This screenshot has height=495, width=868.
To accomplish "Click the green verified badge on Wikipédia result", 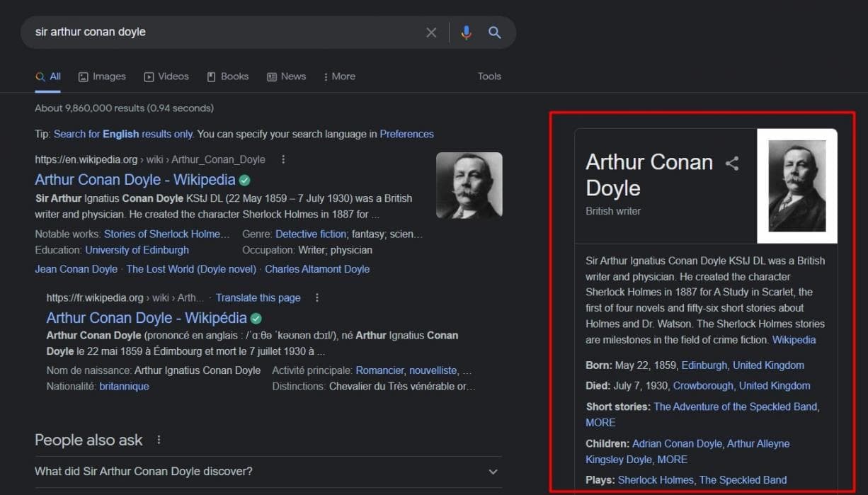I will [x=256, y=319].
